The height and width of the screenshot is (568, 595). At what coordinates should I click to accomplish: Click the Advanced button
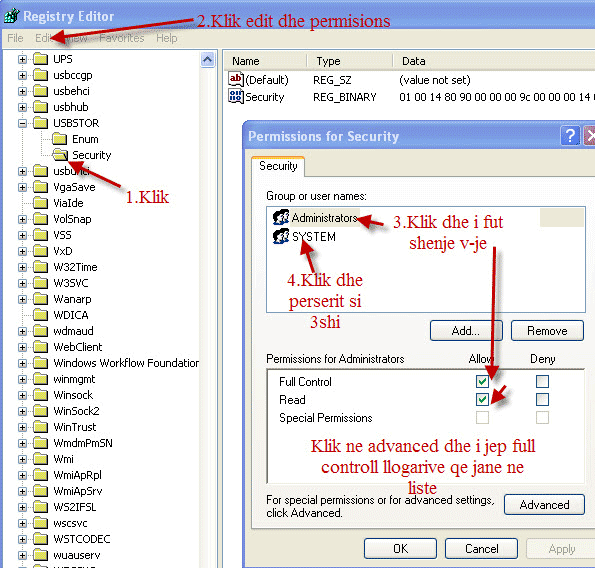(544, 505)
